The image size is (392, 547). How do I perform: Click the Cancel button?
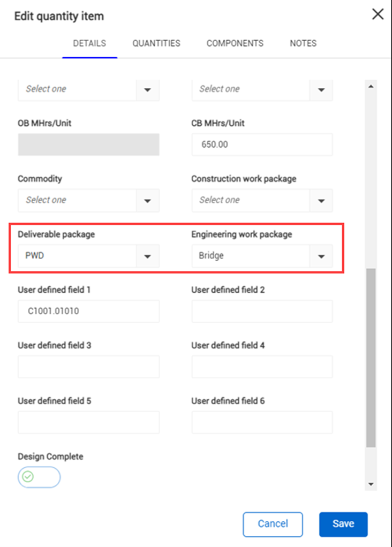point(273,524)
